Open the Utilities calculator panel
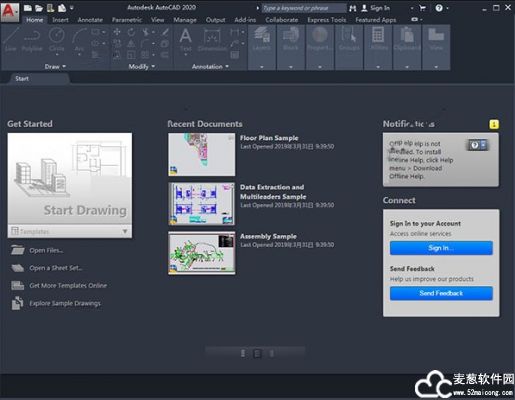 [x=378, y=47]
